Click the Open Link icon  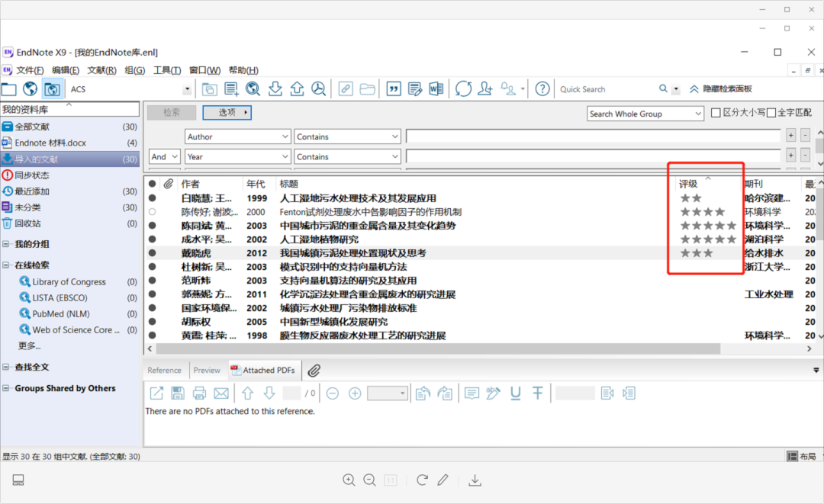pyautogui.click(x=346, y=89)
